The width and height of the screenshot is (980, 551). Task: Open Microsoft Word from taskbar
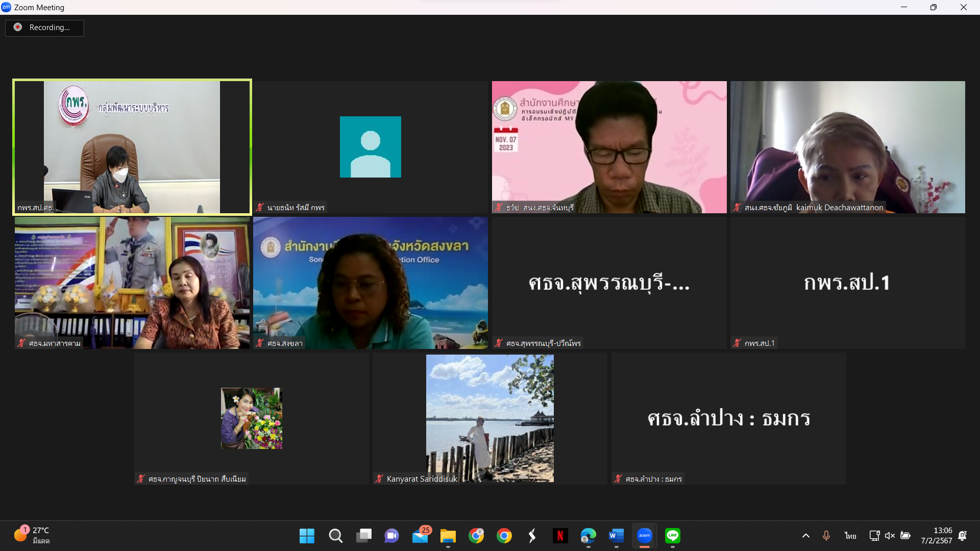616,536
